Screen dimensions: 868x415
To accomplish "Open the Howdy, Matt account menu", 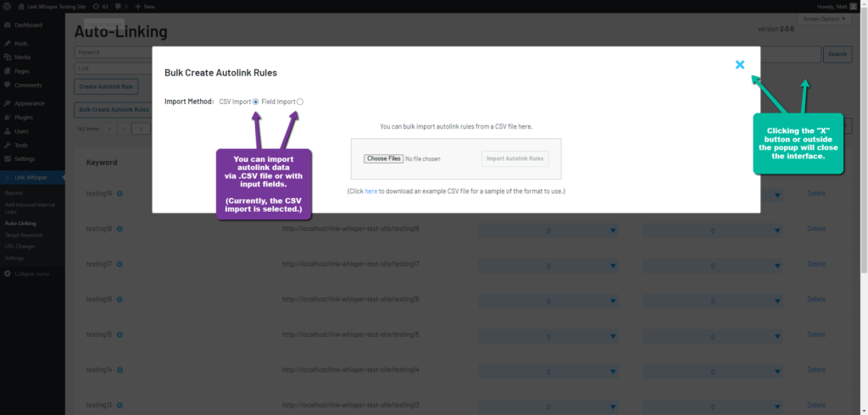I will [x=837, y=7].
